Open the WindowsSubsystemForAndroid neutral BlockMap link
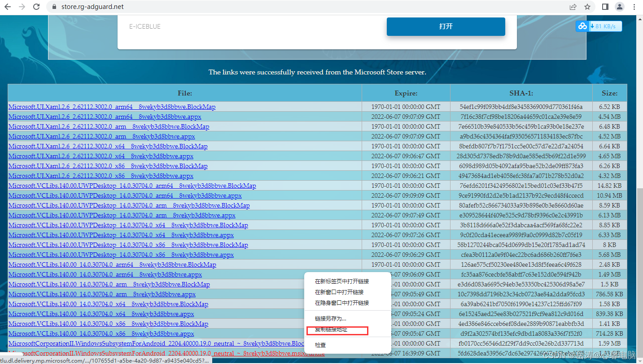This screenshot has height=364, width=643. click(157, 343)
